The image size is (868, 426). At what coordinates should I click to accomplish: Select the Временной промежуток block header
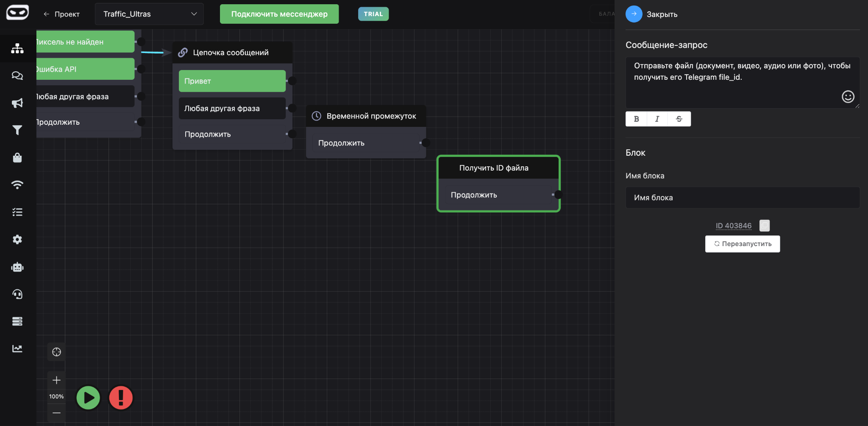point(366,116)
